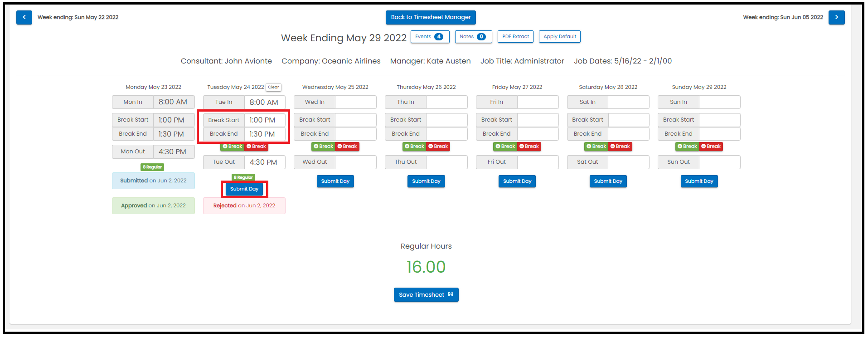Remove a break on Tuesday (red Break)
Viewport: 868px width, 338px height.
point(257,147)
